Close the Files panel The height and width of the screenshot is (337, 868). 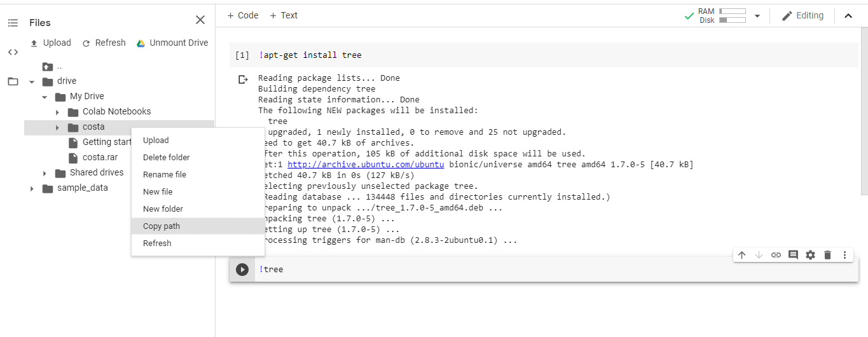tap(200, 20)
